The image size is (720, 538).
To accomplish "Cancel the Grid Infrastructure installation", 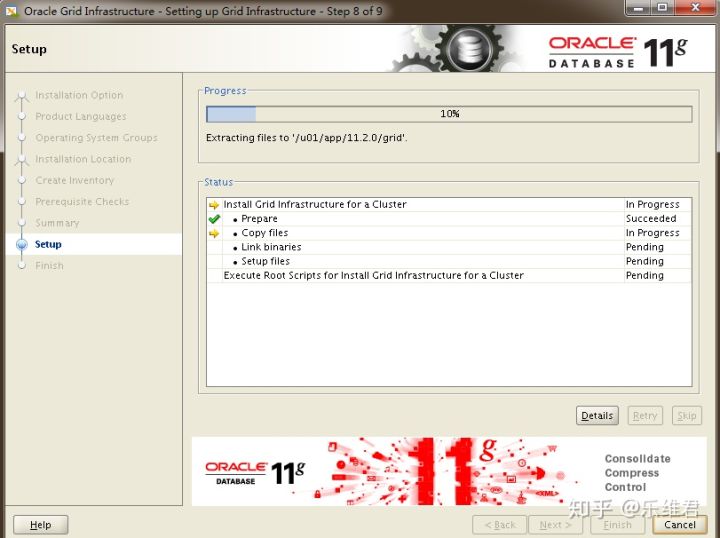I will click(x=680, y=525).
